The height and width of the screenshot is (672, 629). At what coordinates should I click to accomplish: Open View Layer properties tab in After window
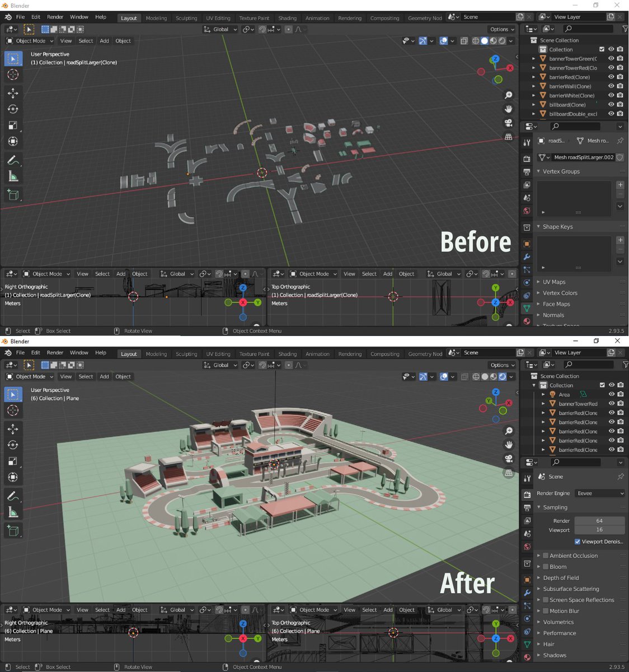[527, 521]
